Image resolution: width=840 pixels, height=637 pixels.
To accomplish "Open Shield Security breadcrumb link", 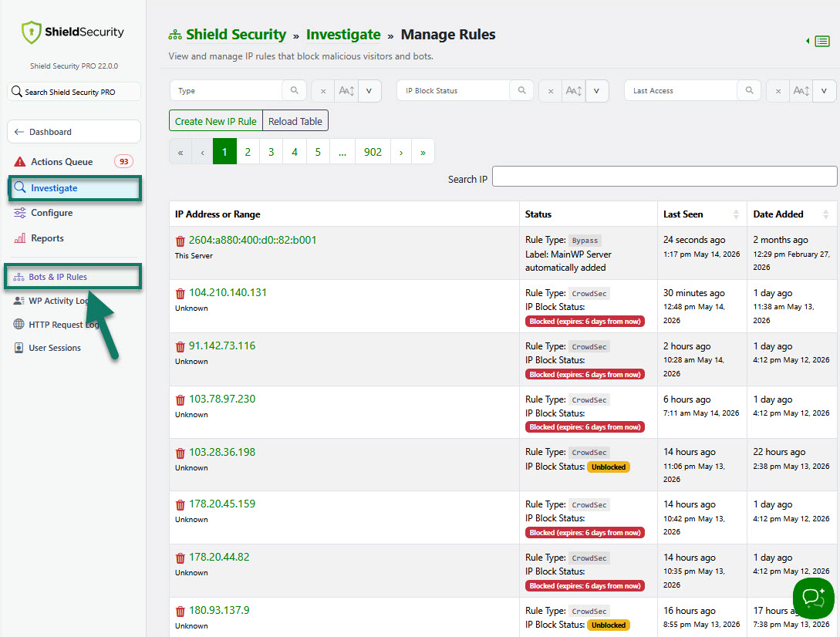I will pyautogui.click(x=236, y=35).
